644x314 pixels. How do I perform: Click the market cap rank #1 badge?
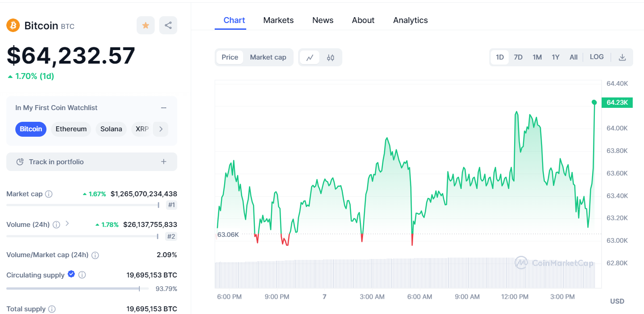pos(171,205)
